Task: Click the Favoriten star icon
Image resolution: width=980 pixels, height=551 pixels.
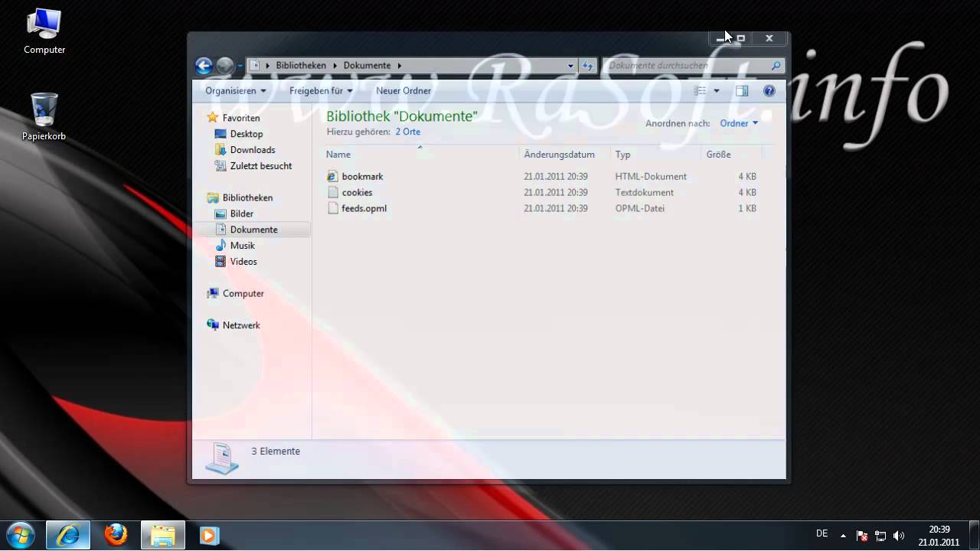Action: 213,118
